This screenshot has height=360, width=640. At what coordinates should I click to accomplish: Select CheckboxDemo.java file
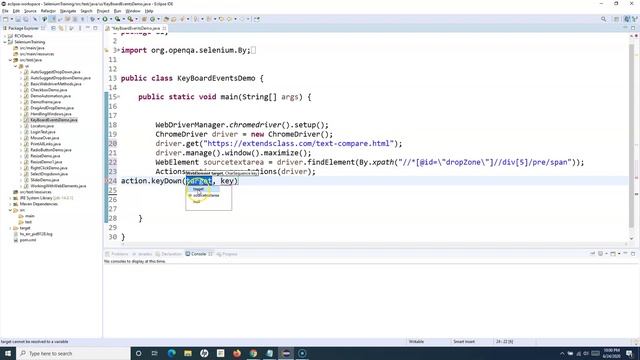point(49,90)
